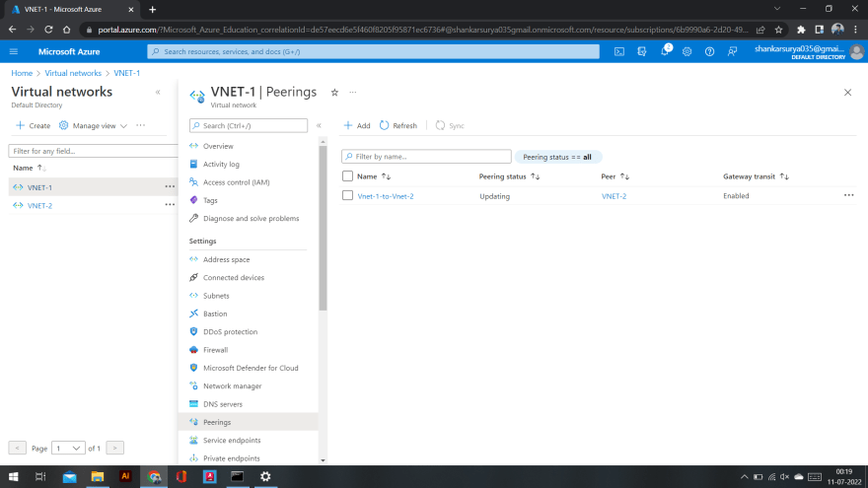Sort virtual networks by Name
Image resolution: width=868 pixels, height=488 pixels.
pyautogui.click(x=30, y=168)
